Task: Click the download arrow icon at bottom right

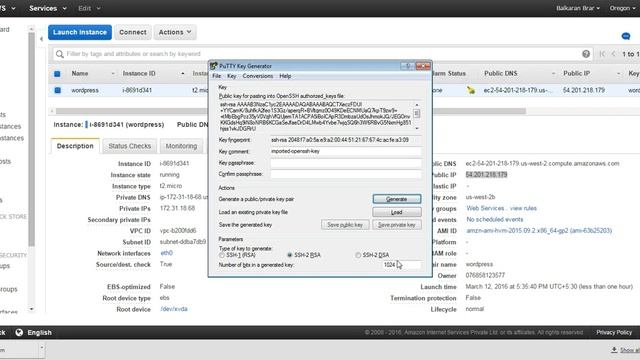Action: 614,350
